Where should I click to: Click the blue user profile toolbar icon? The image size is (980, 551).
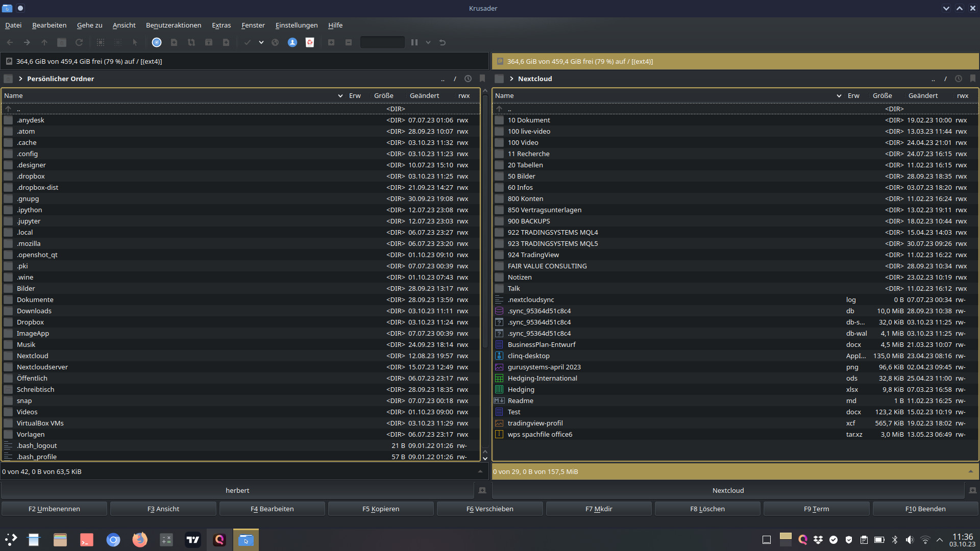tap(292, 42)
